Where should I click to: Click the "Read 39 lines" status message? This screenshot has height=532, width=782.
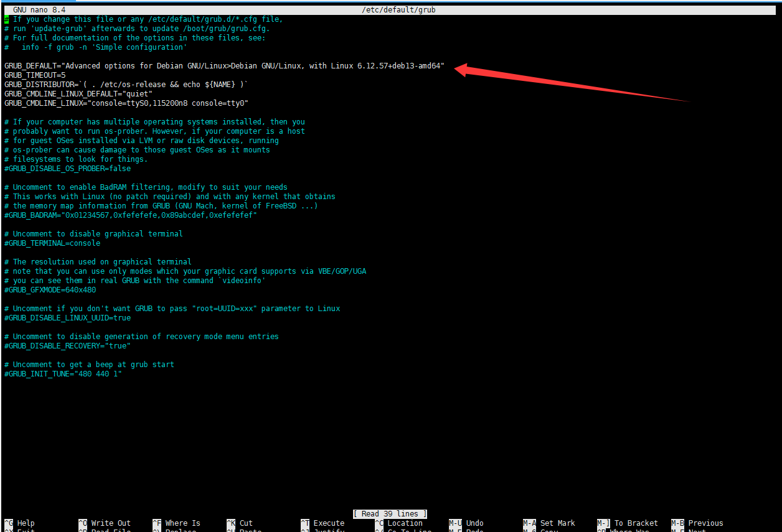[390, 514]
